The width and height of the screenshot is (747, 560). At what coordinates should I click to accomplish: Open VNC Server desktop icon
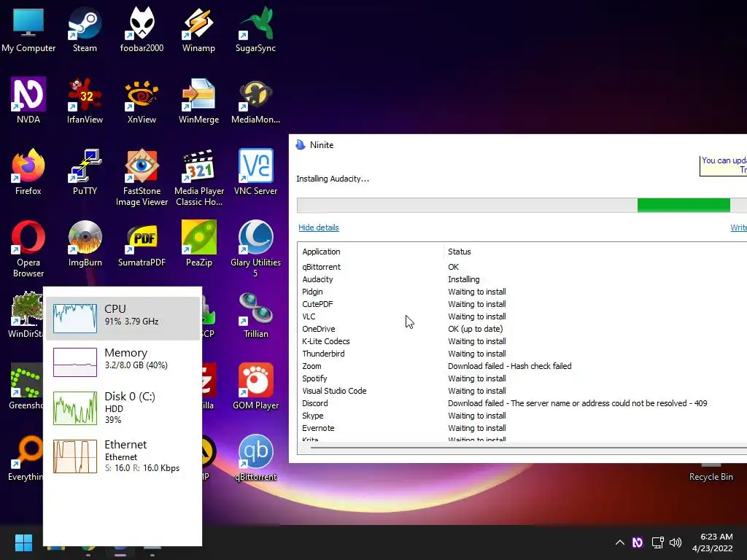[x=255, y=172]
